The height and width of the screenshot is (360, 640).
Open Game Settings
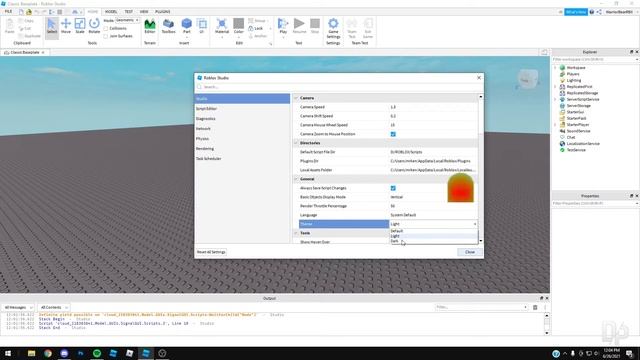pos(333,28)
